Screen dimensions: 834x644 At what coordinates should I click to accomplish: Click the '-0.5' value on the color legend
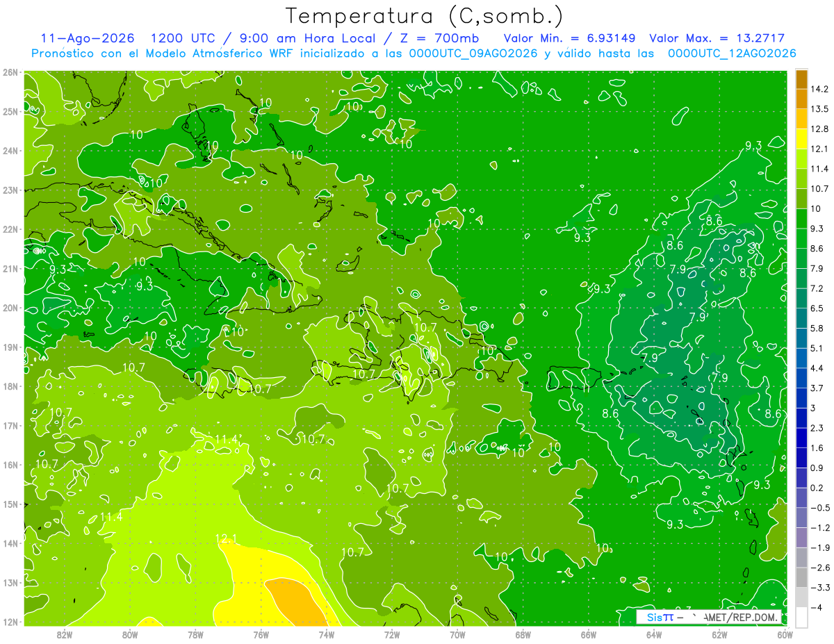point(820,508)
